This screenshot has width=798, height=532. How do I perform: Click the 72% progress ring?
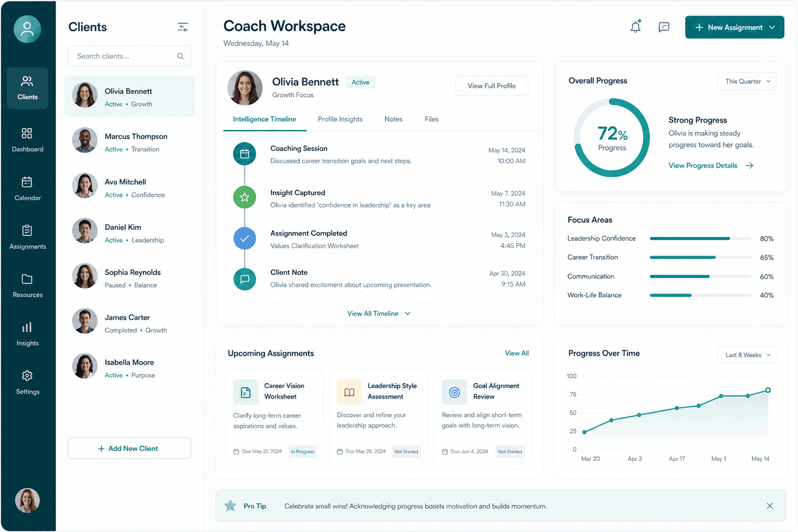[612, 138]
